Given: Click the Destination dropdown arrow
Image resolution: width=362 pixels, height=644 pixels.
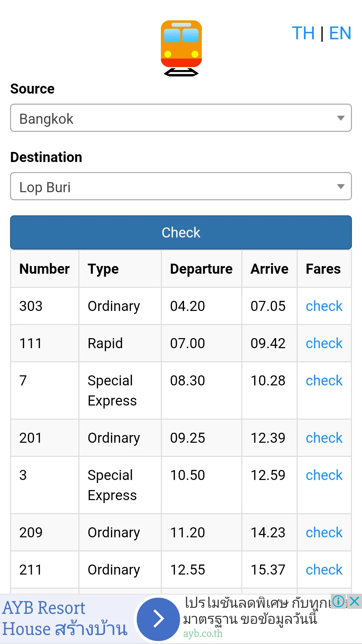Looking at the screenshot, I should coord(341,186).
